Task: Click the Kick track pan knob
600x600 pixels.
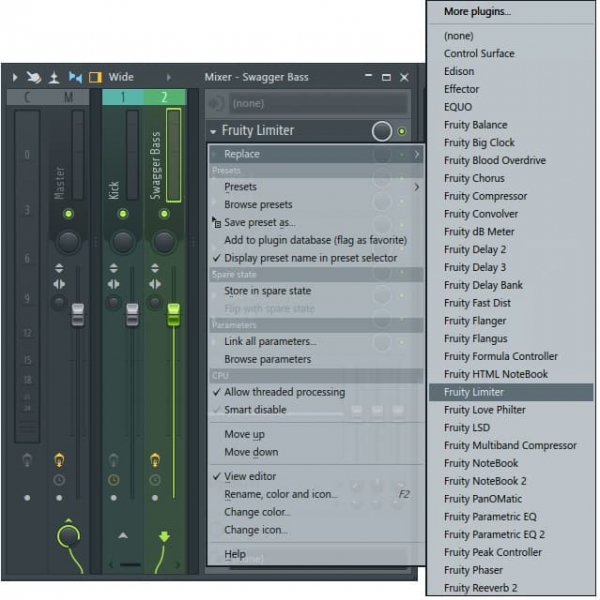Action: pyautogui.click(x=123, y=242)
